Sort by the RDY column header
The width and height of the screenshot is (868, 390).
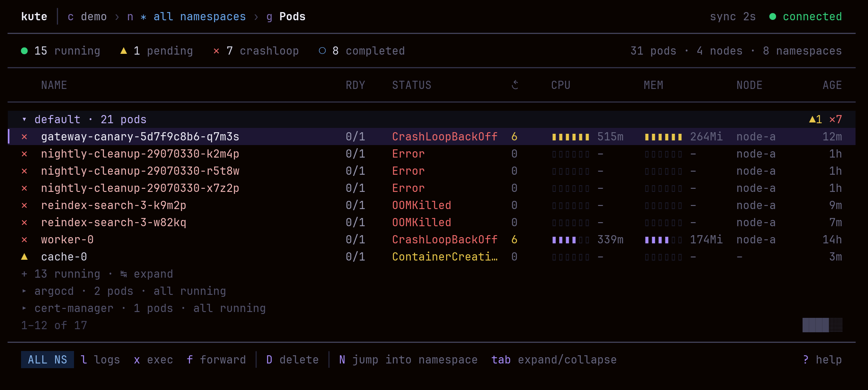pos(356,85)
